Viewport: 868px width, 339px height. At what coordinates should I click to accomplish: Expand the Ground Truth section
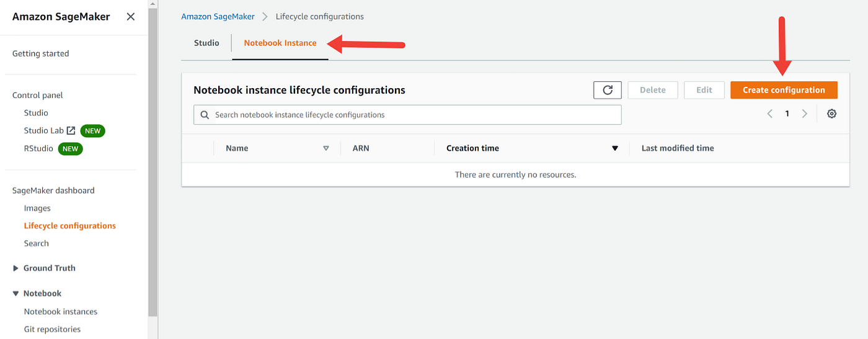[x=16, y=268]
